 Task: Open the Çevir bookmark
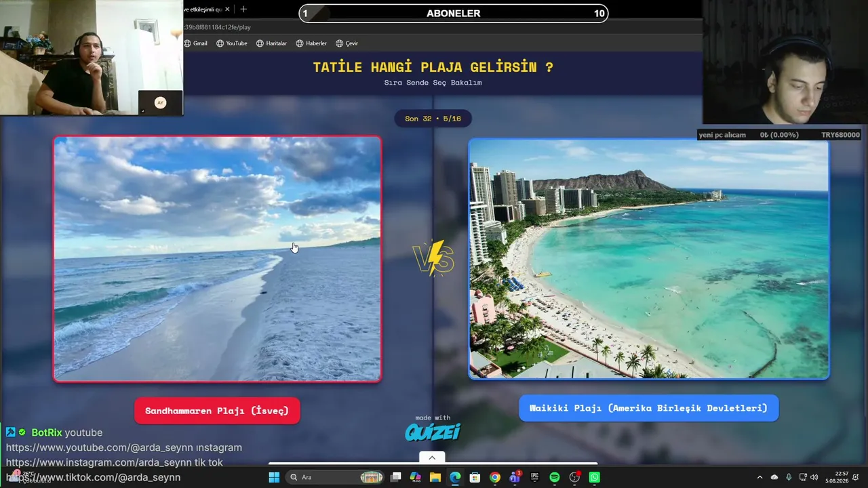pos(347,43)
